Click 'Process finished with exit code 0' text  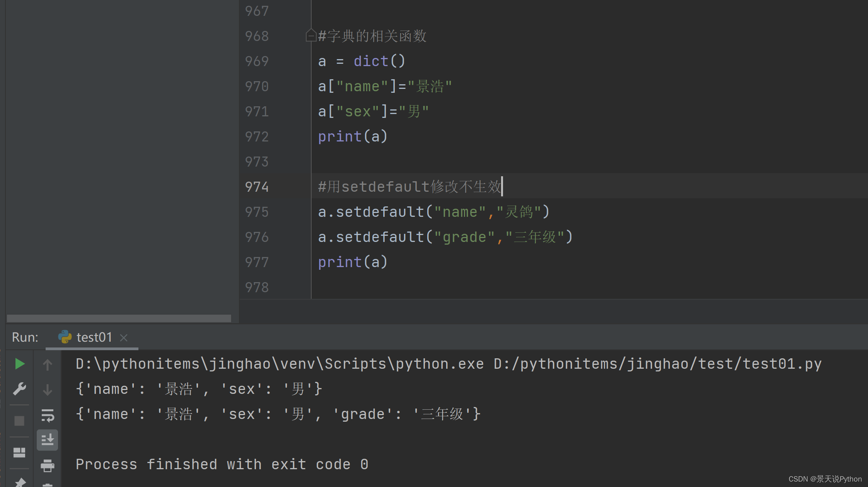coord(222,465)
